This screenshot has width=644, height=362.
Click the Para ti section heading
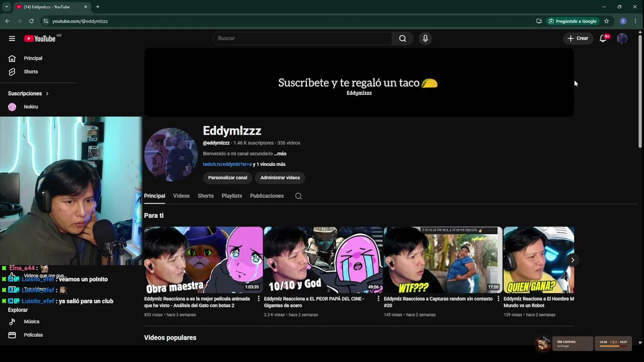coord(153,216)
